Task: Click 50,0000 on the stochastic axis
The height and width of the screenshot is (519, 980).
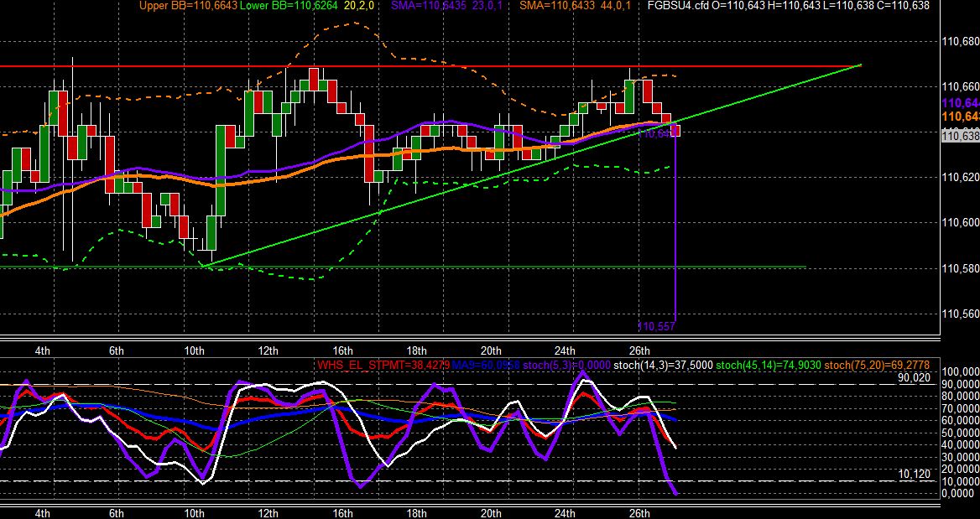Action: point(960,433)
